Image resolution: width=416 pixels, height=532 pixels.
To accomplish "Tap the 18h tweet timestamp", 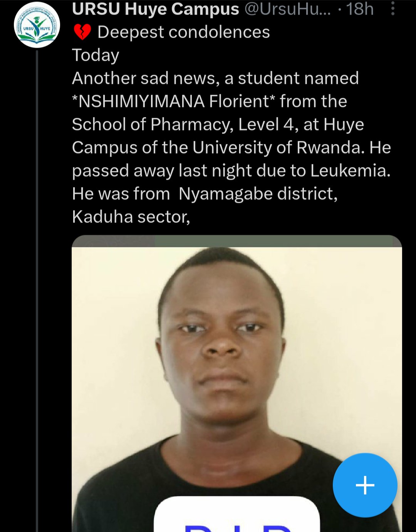I will coord(360,9).
